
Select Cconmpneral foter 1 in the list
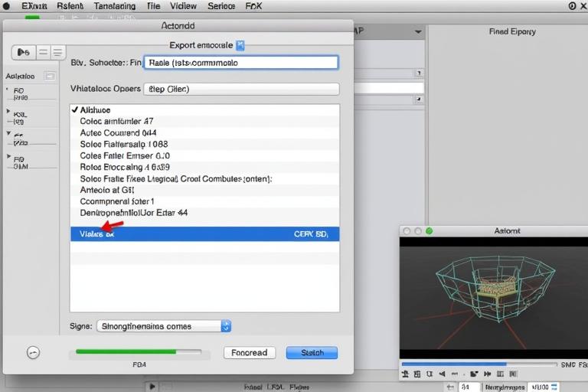204,201
